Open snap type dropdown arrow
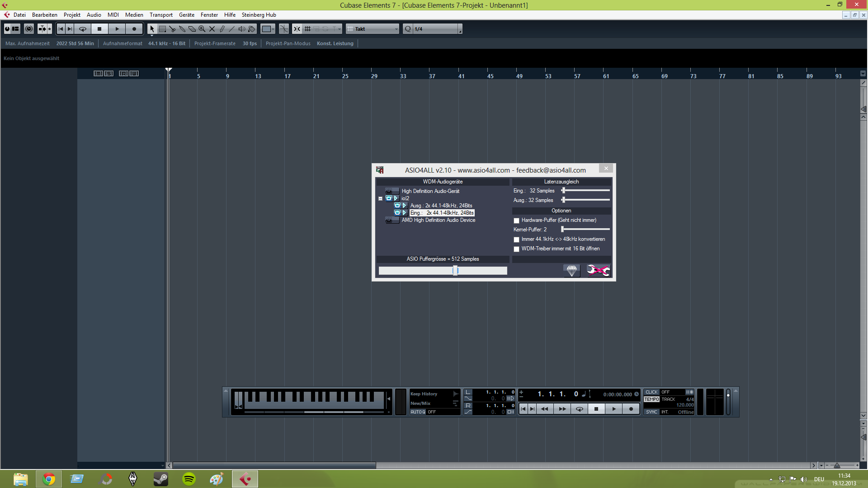This screenshot has height=488, width=868. click(340, 29)
